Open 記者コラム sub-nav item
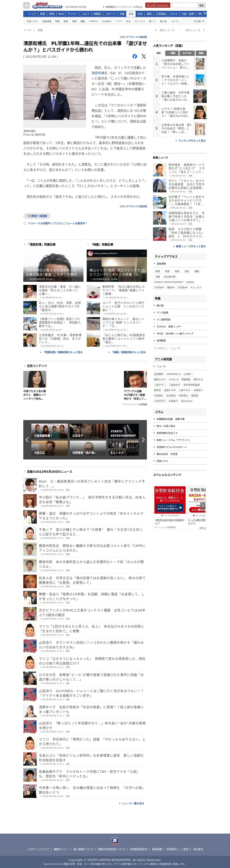The width and height of the screenshot is (230, 868). tap(33, 21)
